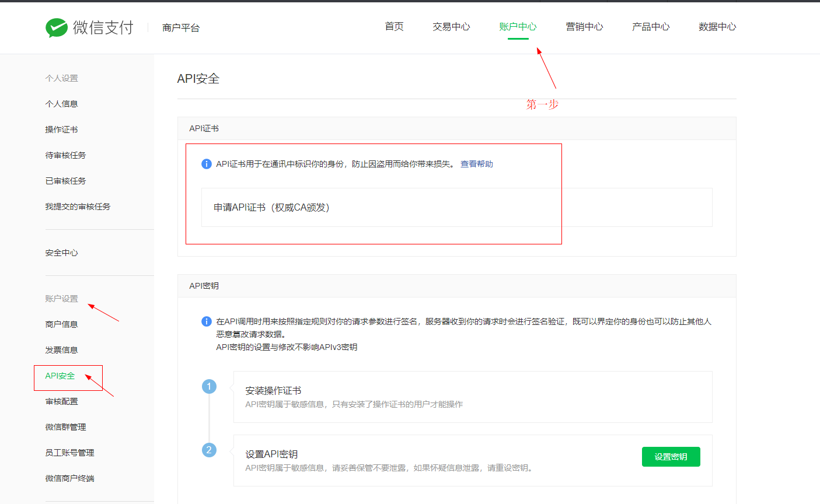Select 商户信息 under 账户设置

pyautogui.click(x=61, y=324)
